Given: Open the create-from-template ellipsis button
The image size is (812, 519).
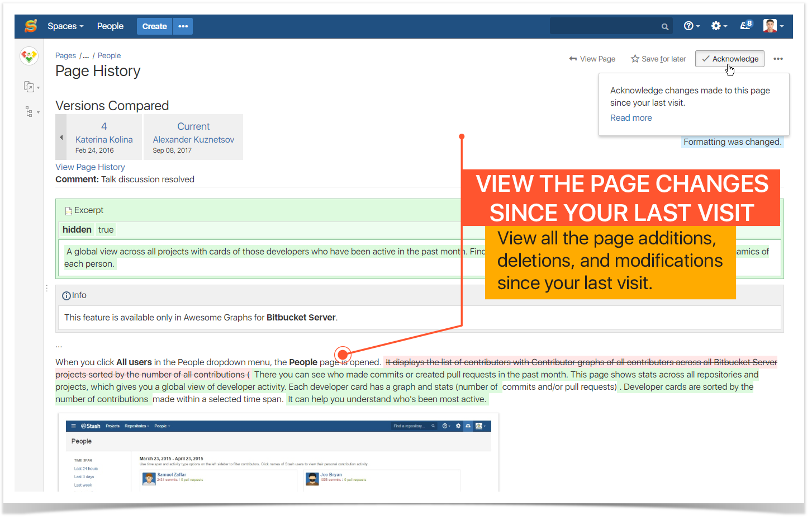Looking at the screenshot, I should pos(183,26).
